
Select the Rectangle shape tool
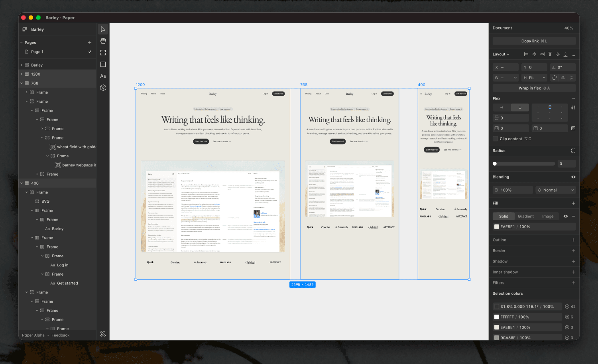coord(103,64)
